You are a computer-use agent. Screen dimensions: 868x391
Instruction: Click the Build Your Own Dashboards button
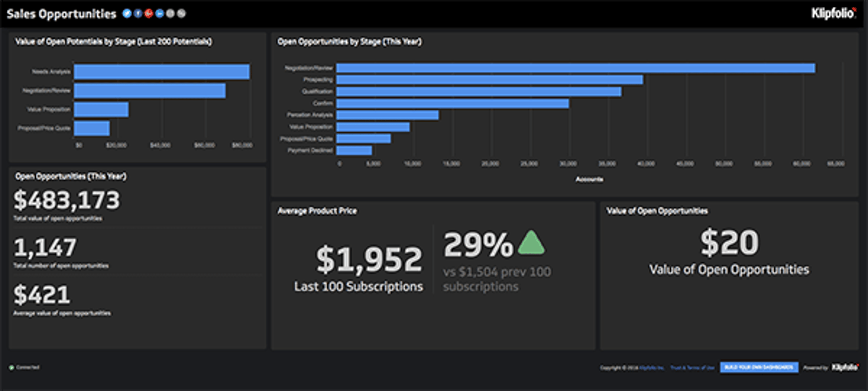[759, 367]
